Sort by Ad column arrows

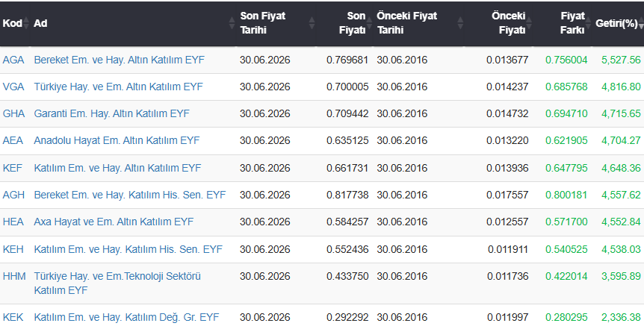[232, 23]
